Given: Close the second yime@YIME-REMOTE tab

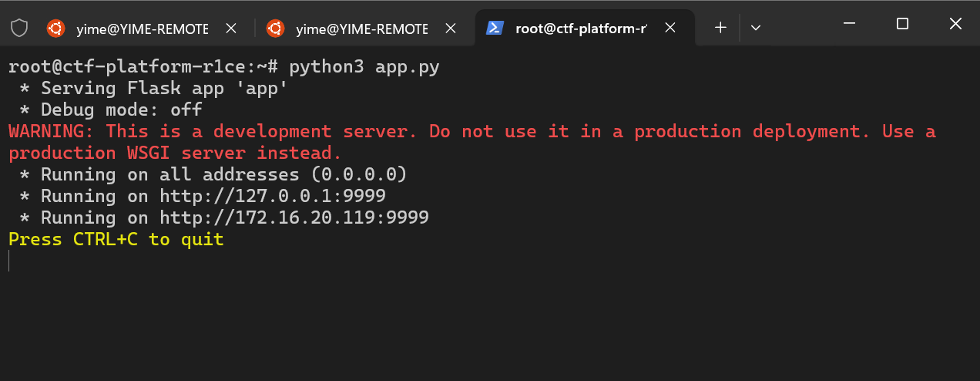Looking at the screenshot, I should 450,29.
